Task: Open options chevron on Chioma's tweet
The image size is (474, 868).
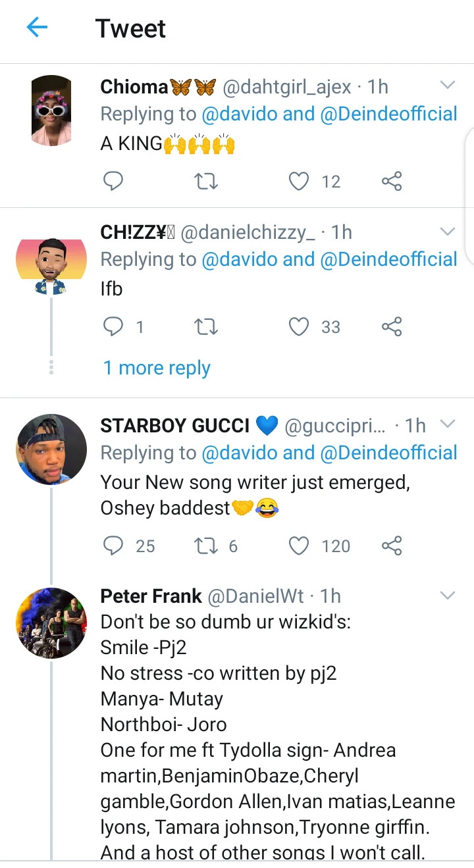Action: click(x=447, y=86)
